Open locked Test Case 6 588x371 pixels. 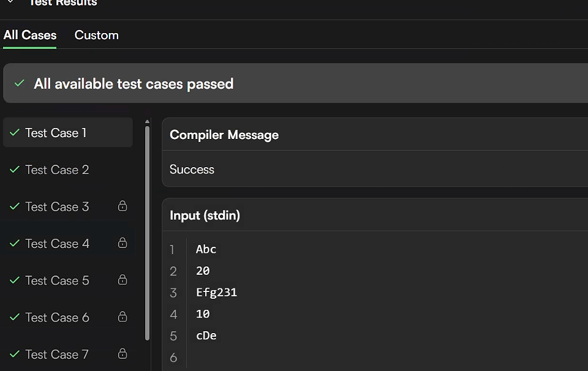tap(57, 317)
